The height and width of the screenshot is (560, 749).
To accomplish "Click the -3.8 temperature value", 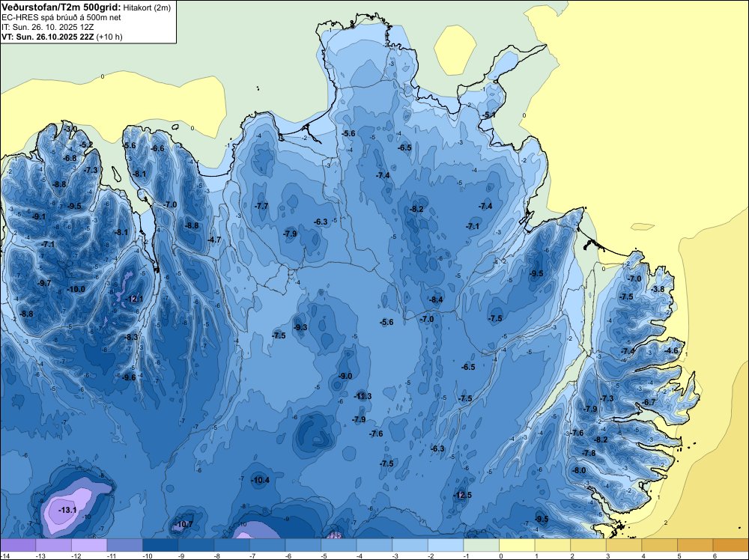I will [658, 289].
